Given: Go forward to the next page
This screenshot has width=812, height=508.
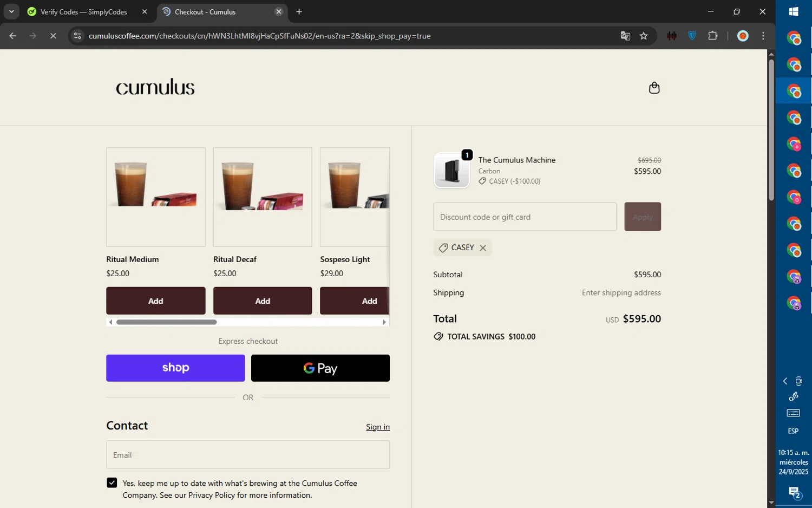Looking at the screenshot, I should [33, 36].
